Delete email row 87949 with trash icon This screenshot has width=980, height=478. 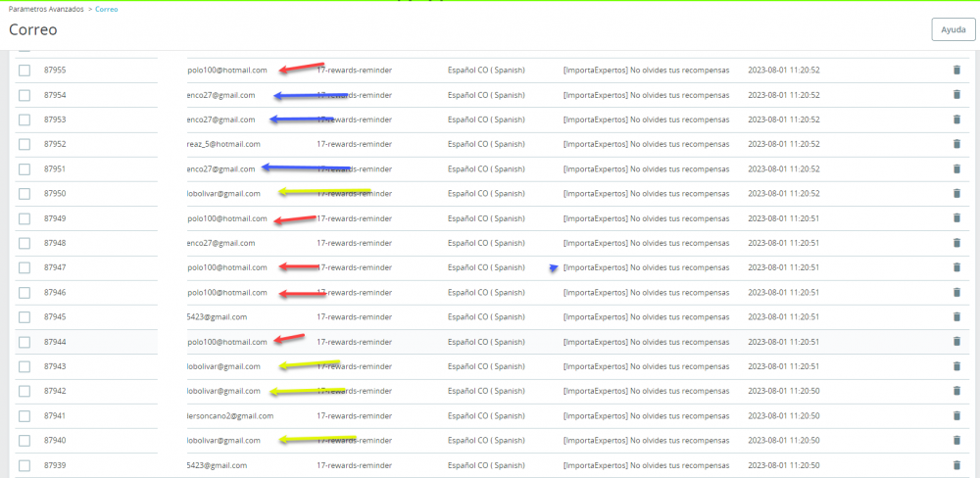pyautogui.click(x=955, y=218)
